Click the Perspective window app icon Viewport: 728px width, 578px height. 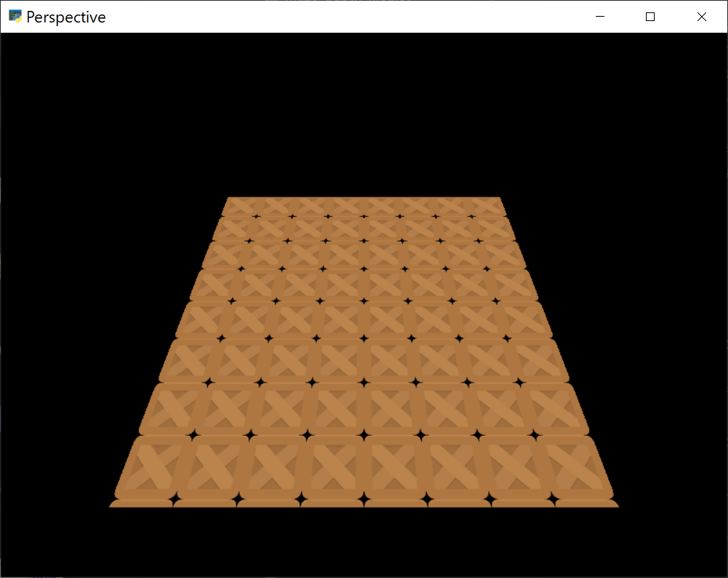tap(15, 17)
